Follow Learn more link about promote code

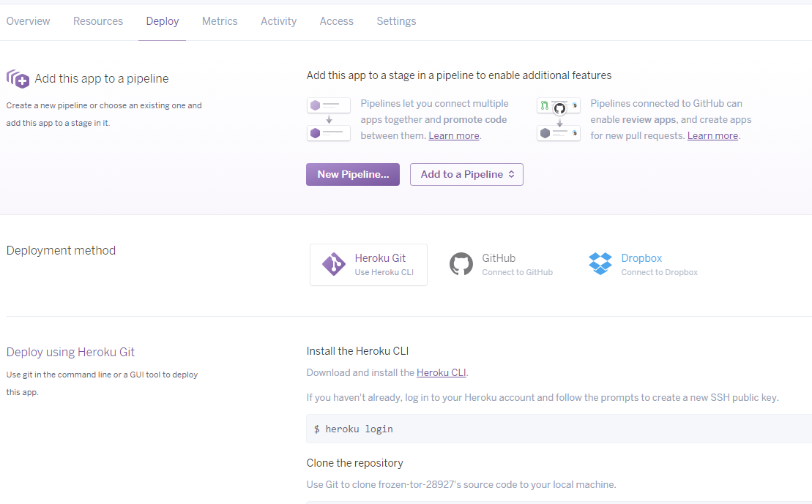(454, 135)
